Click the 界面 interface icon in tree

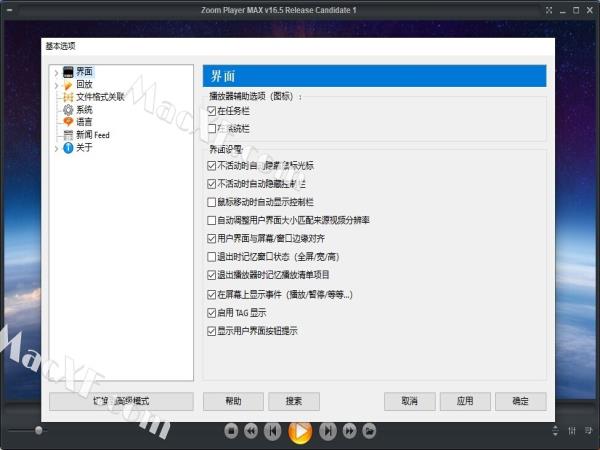coord(68,72)
